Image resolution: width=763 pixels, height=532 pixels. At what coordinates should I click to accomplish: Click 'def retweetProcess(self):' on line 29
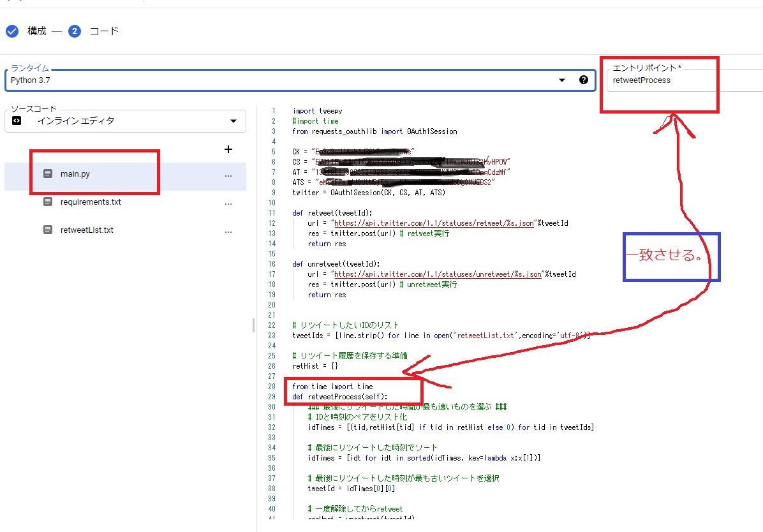340,397
